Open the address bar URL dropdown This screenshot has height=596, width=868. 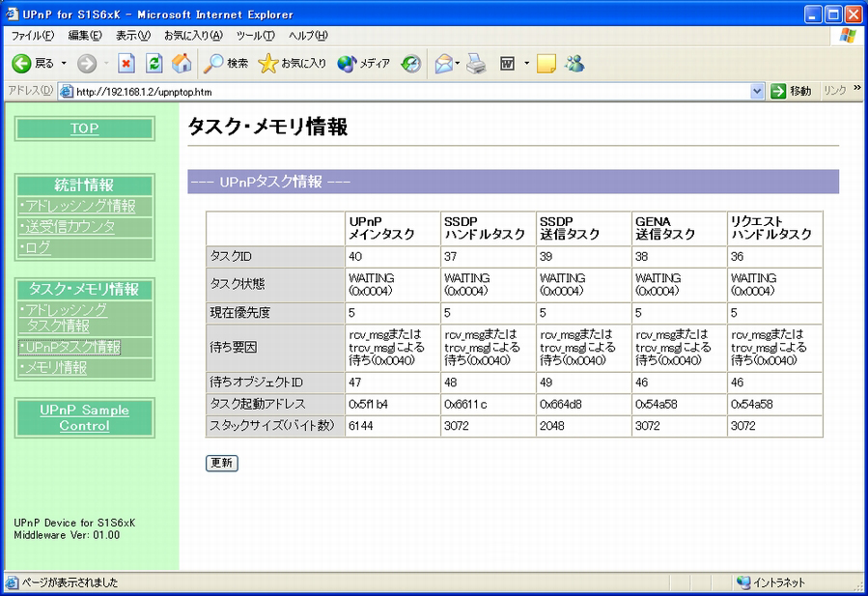click(x=757, y=92)
